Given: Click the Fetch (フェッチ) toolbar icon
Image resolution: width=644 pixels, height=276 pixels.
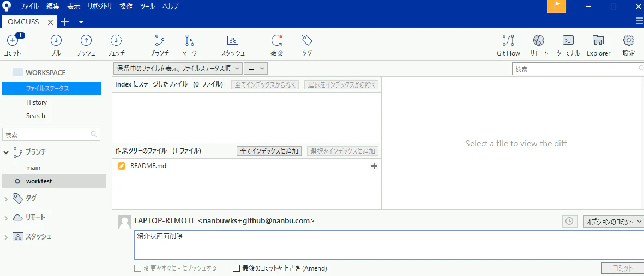Looking at the screenshot, I should point(116,40).
